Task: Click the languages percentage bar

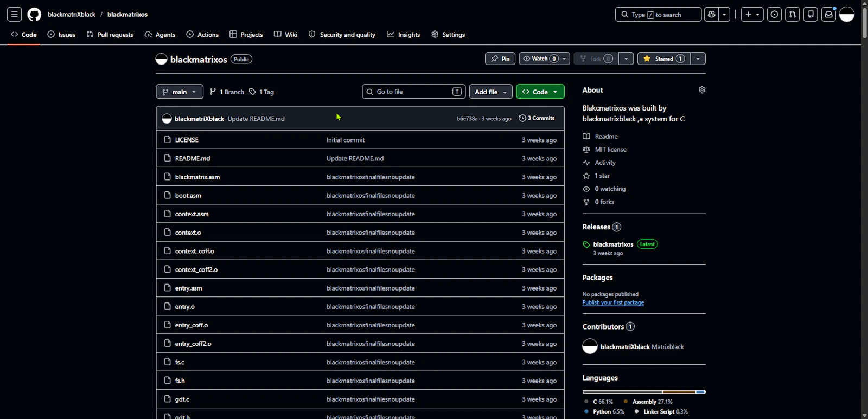Action: pos(644,392)
